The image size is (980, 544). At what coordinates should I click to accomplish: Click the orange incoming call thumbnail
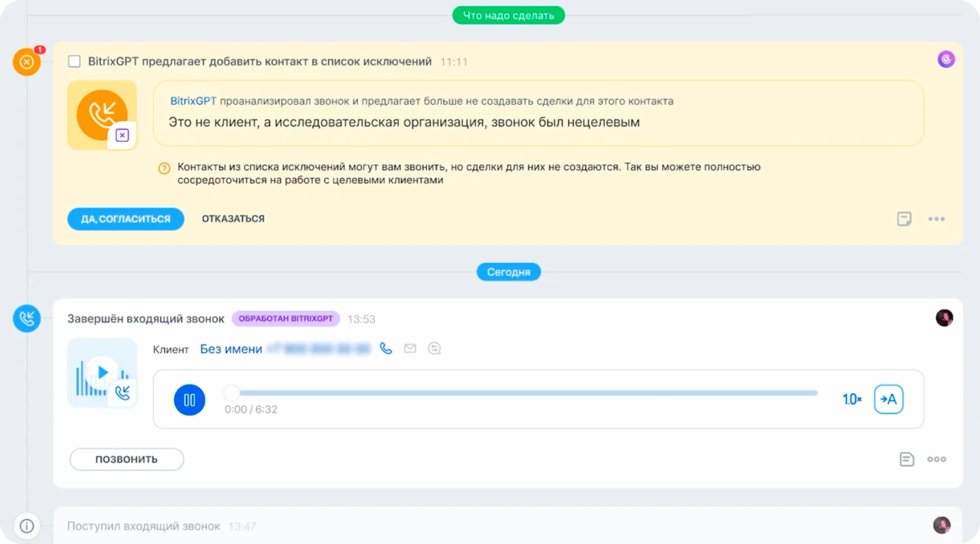(x=102, y=115)
